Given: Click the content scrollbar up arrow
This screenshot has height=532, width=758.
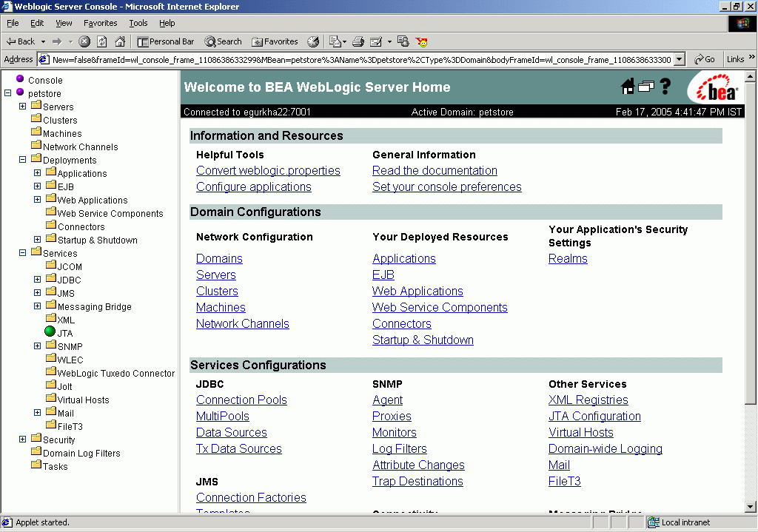Looking at the screenshot, I should tap(751, 76).
